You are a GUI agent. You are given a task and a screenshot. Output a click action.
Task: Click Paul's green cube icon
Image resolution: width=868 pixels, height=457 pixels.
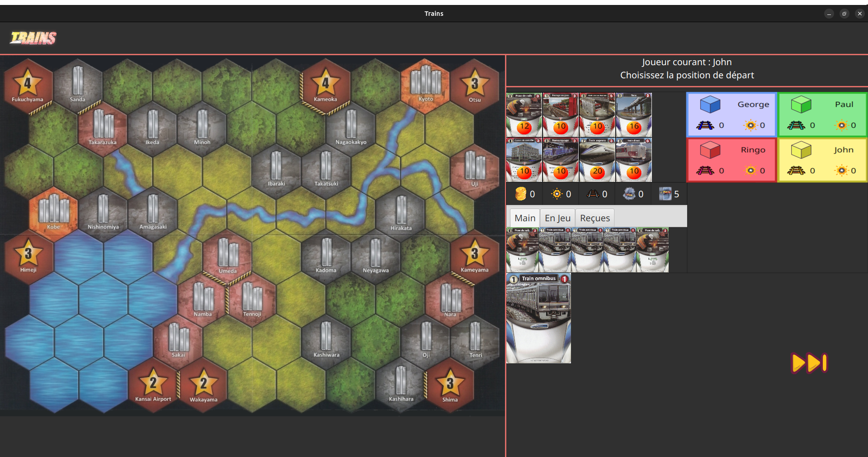(801, 105)
